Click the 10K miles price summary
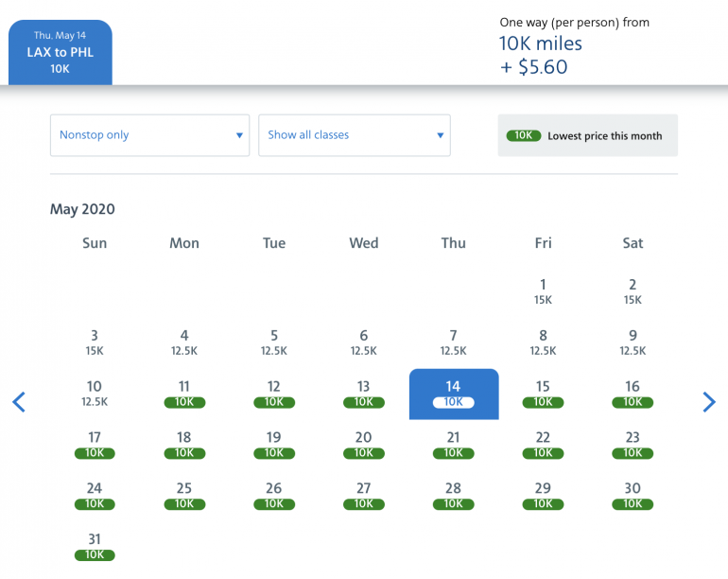The height and width of the screenshot is (579, 728). (541, 44)
